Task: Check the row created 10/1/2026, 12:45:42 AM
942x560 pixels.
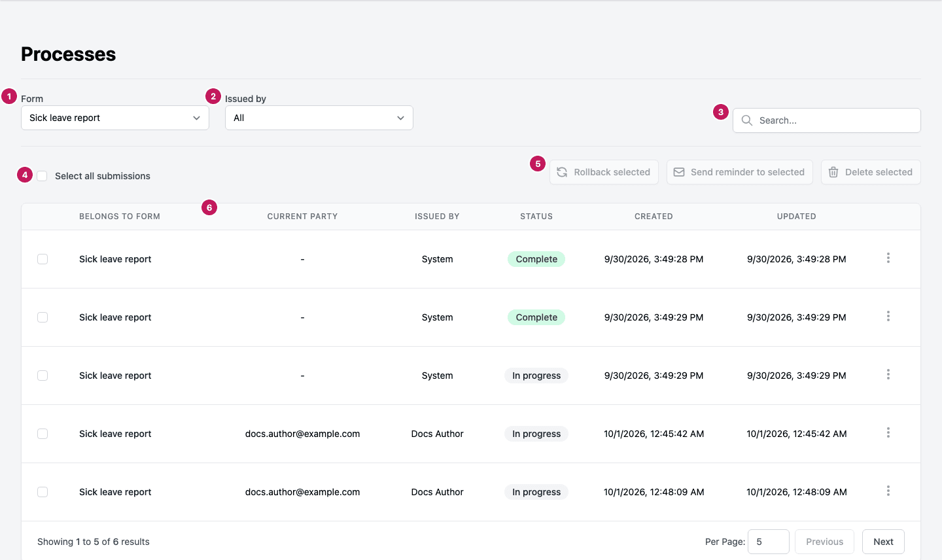Action: tap(43, 434)
